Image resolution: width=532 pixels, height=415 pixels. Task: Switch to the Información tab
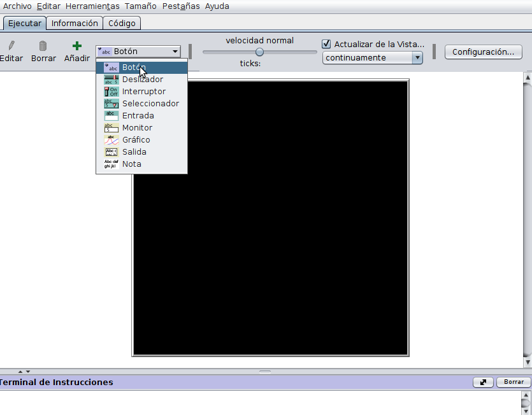pyautogui.click(x=75, y=24)
